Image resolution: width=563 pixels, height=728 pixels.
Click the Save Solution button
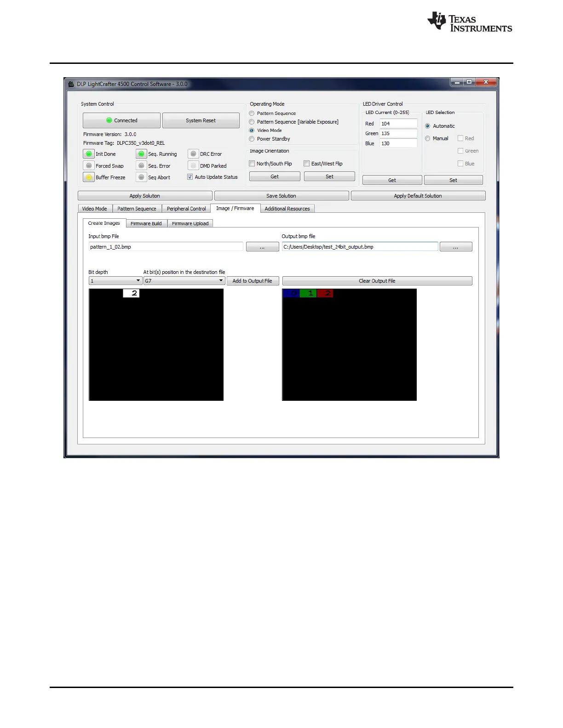point(281,196)
